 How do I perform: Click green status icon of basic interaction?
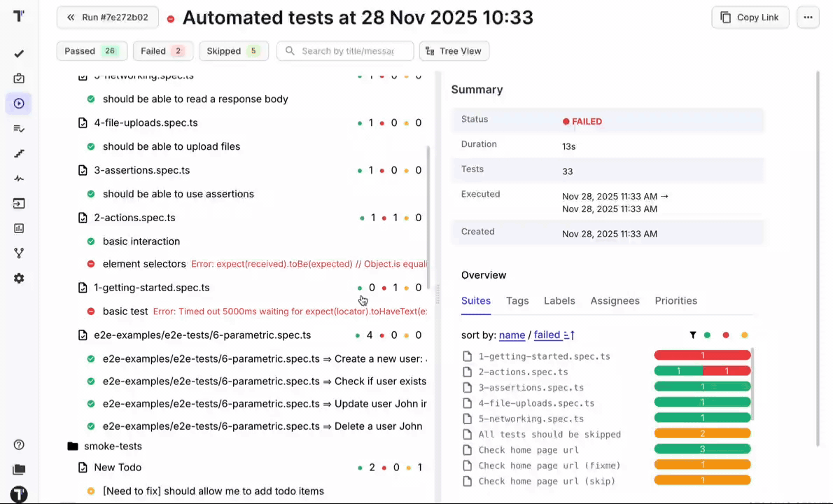point(91,241)
